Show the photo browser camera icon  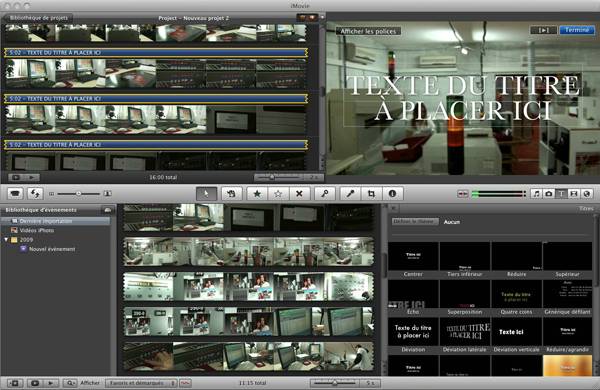click(549, 194)
